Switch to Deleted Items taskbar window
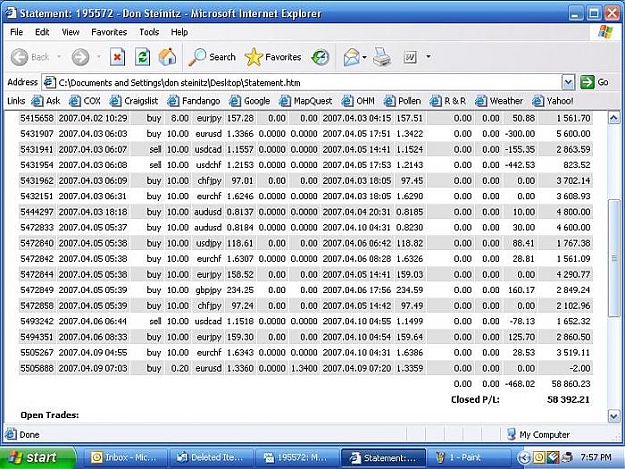Image resolution: width=625 pixels, height=469 pixels. click(211, 457)
